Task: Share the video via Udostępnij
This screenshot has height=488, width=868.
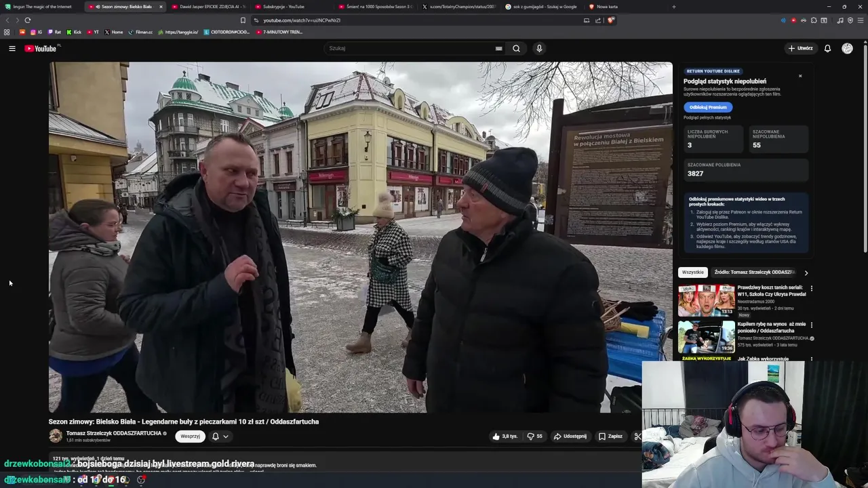Action: 570,436
